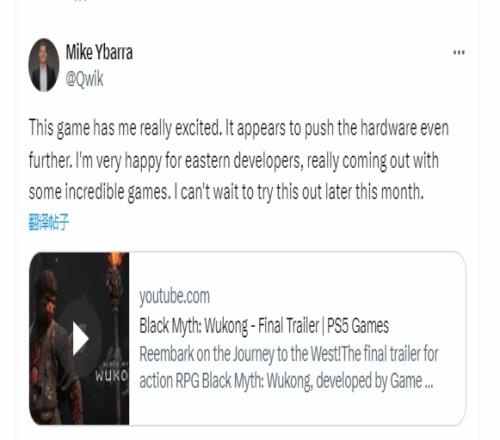This screenshot has width=500, height=440.
Task: Click the monkey character in the thumbnail
Action: coord(53,347)
